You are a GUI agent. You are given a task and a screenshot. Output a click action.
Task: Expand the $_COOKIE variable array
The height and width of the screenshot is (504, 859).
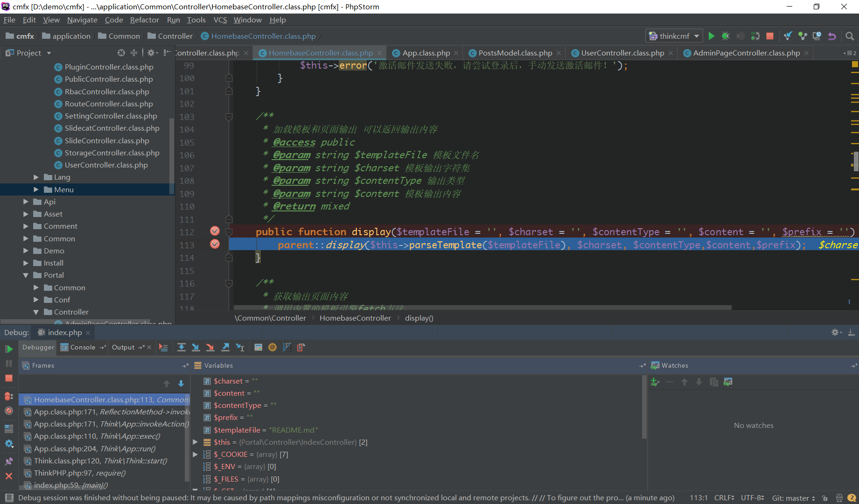(x=196, y=454)
